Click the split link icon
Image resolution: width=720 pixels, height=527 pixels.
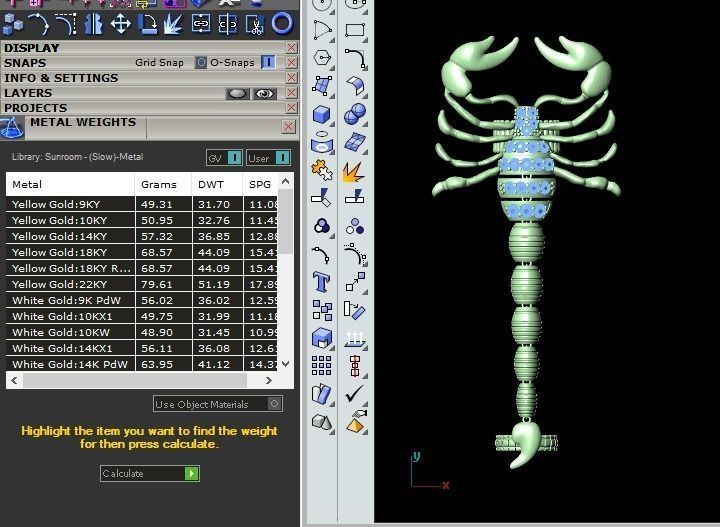(228, 24)
